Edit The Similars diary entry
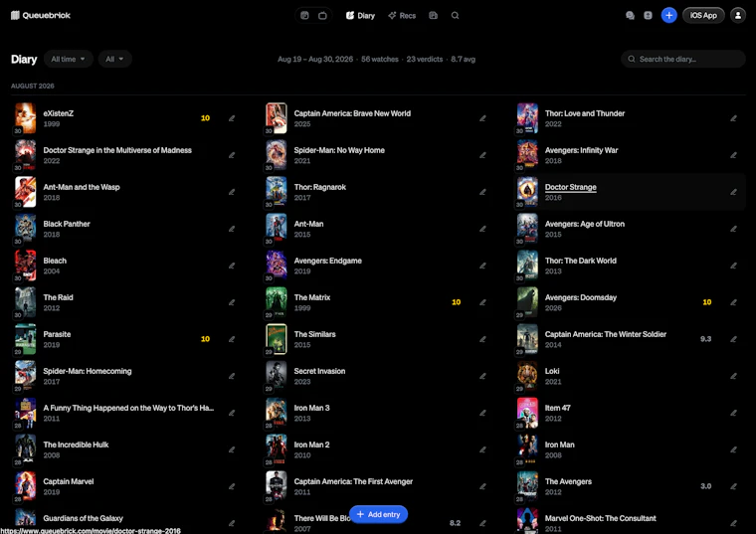 pyautogui.click(x=482, y=339)
